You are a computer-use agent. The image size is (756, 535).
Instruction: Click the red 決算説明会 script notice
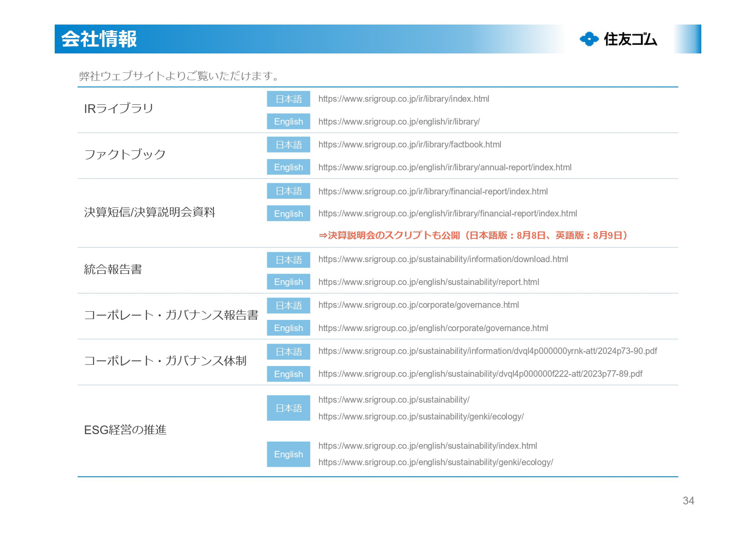[x=472, y=236]
